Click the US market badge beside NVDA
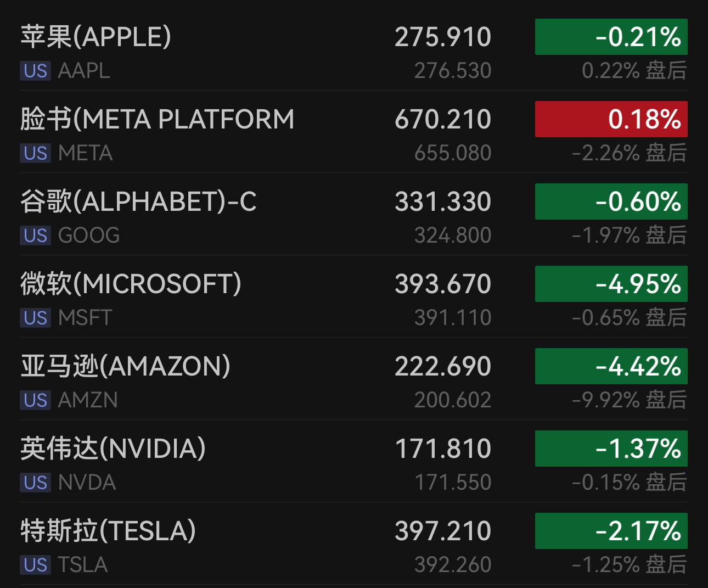Image resolution: width=708 pixels, height=588 pixels. [36, 483]
